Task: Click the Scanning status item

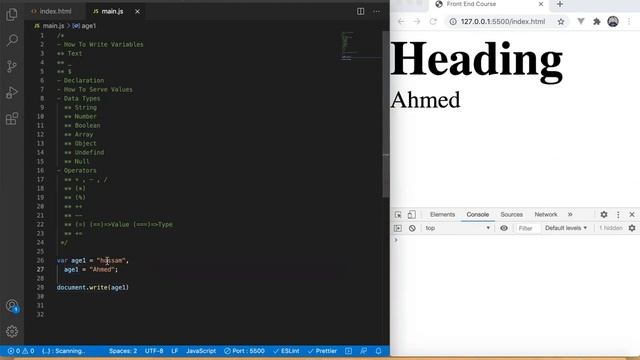Action: pyautogui.click(x=64, y=351)
